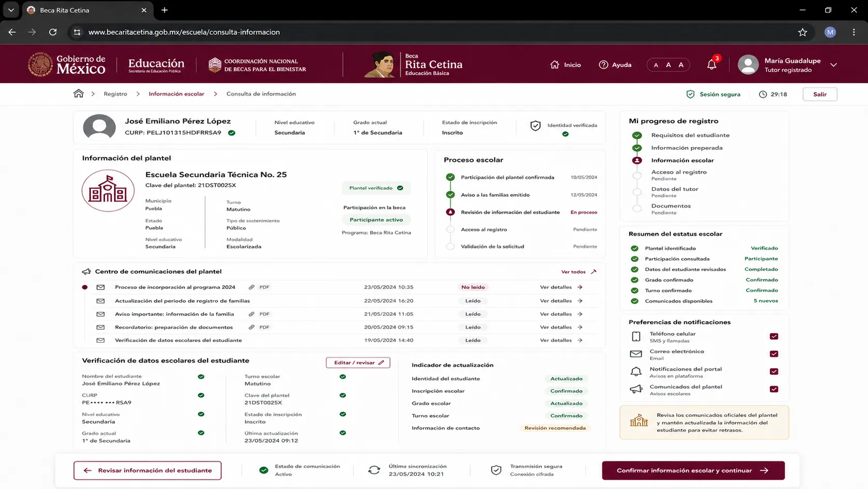Click Confirmar información escolar y continuar
868x489 pixels.
coord(693,470)
